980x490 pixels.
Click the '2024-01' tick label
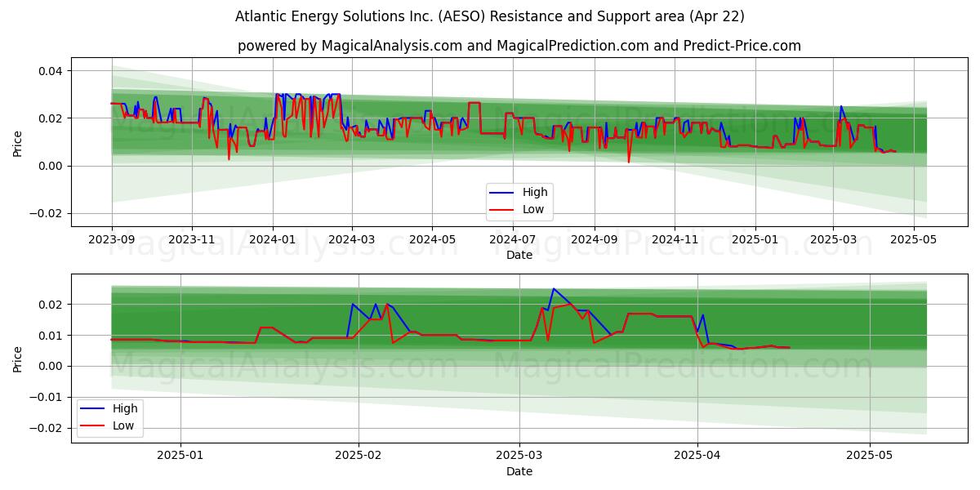(x=272, y=239)
